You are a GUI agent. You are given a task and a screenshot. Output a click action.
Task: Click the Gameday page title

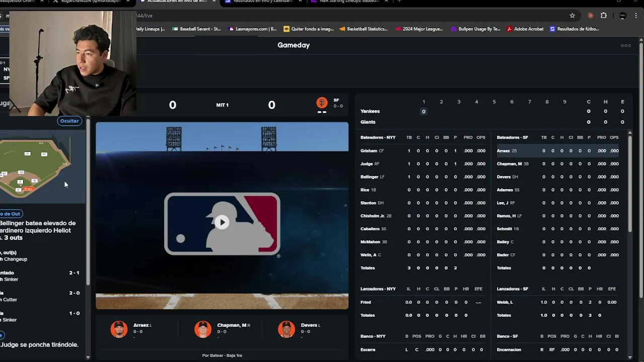pos(293,45)
